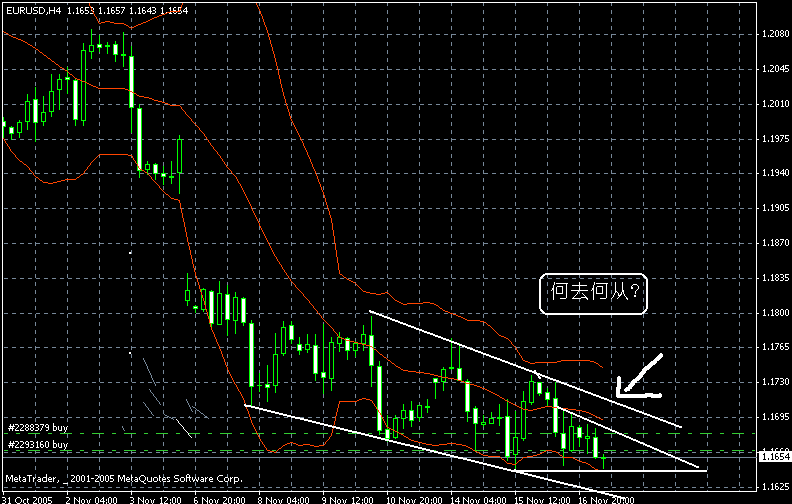The width and height of the screenshot is (792, 504).
Task: Click the 31 Oct 2005 date label
Action: click(27, 499)
